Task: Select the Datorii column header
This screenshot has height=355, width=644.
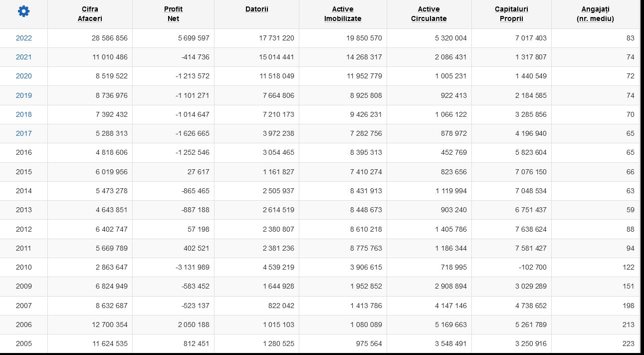Action: pos(257,9)
